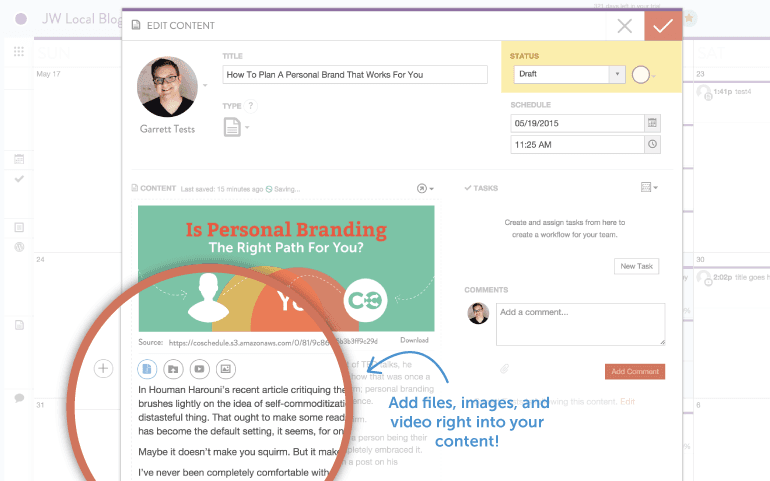This screenshot has width=770, height=481.
Task: Show help for the Type question mark
Action: (250, 106)
